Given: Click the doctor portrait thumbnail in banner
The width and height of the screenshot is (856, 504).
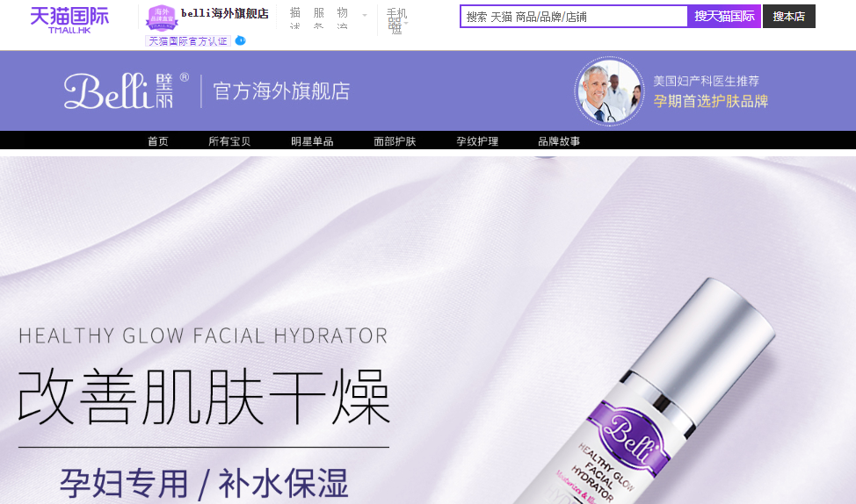Looking at the screenshot, I should click(x=609, y=91).
